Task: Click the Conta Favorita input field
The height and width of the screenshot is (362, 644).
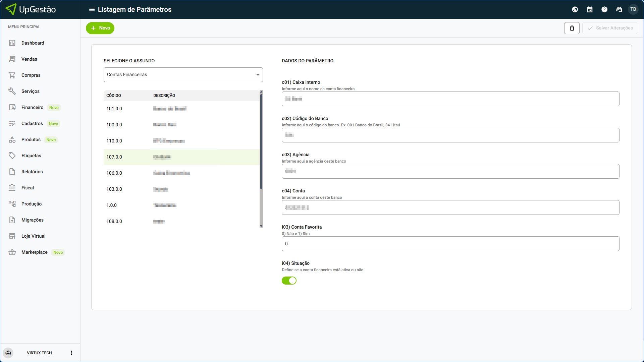Action: [450, 244]
